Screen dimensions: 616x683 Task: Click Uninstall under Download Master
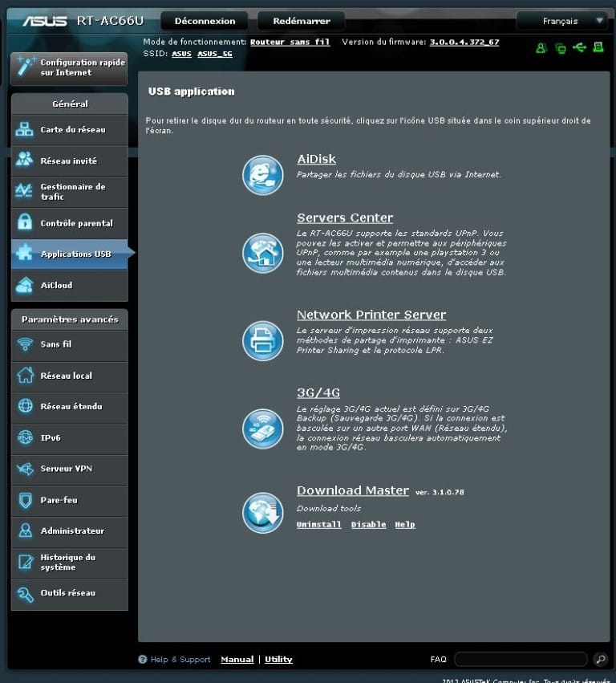pos(318,524)
